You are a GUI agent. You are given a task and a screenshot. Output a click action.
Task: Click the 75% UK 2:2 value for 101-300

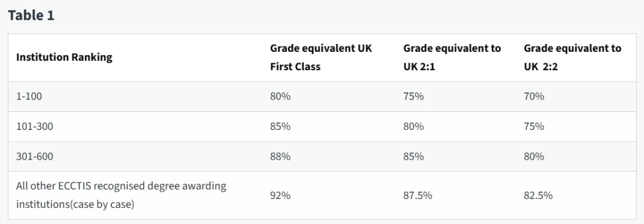pyautogui.click(x=534, y=126)
